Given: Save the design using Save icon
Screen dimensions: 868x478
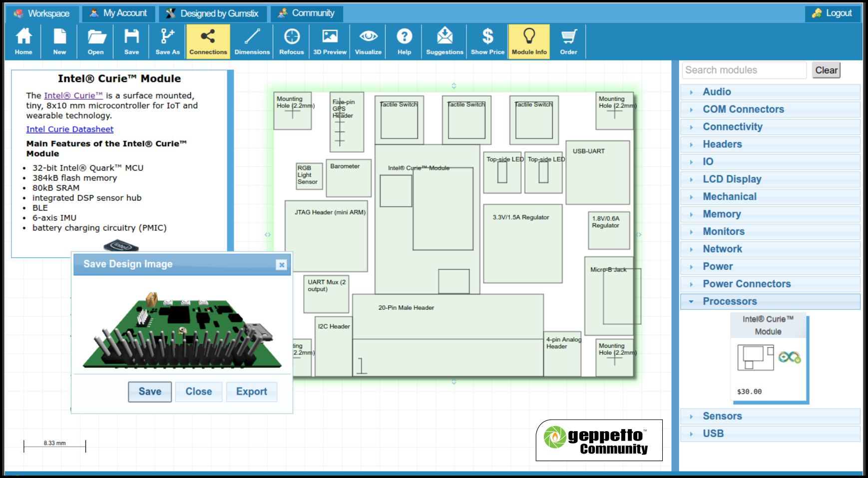Looking at the screenshot, I should click(x=132, y=42).
